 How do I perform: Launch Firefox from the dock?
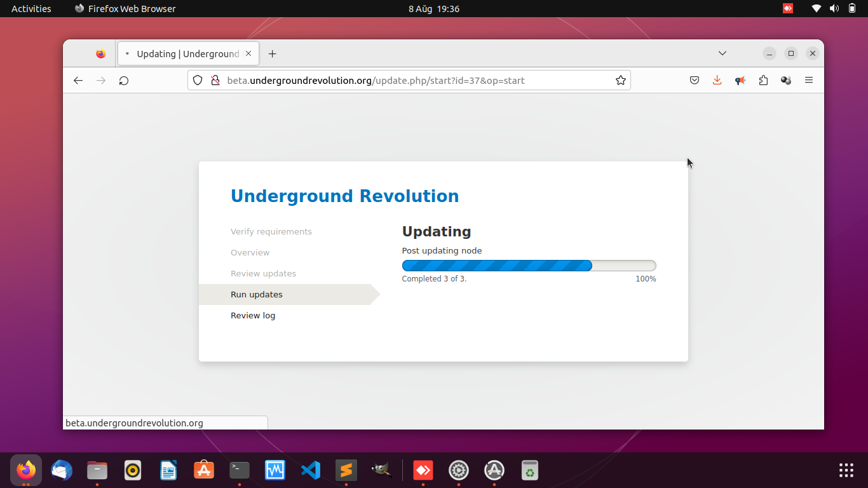26,470
